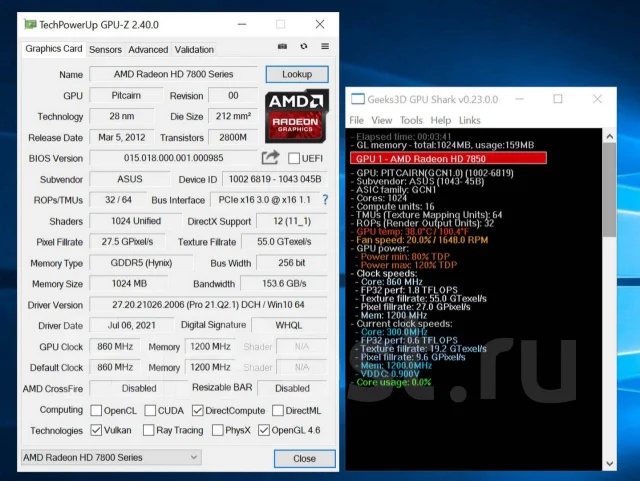Toggle the OpenCL checkbox
Screen dimensions: 640x481
(x=96, y=410)
